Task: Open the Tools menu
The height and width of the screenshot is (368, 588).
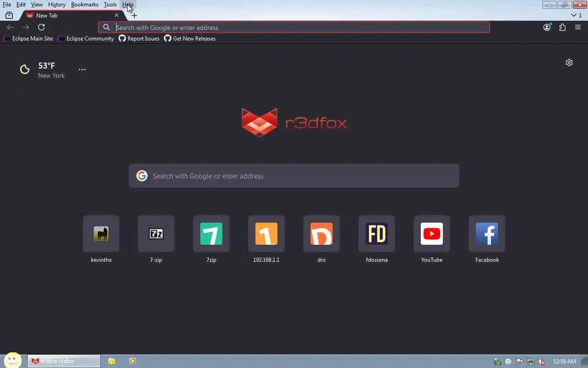Action: point(110,5)
